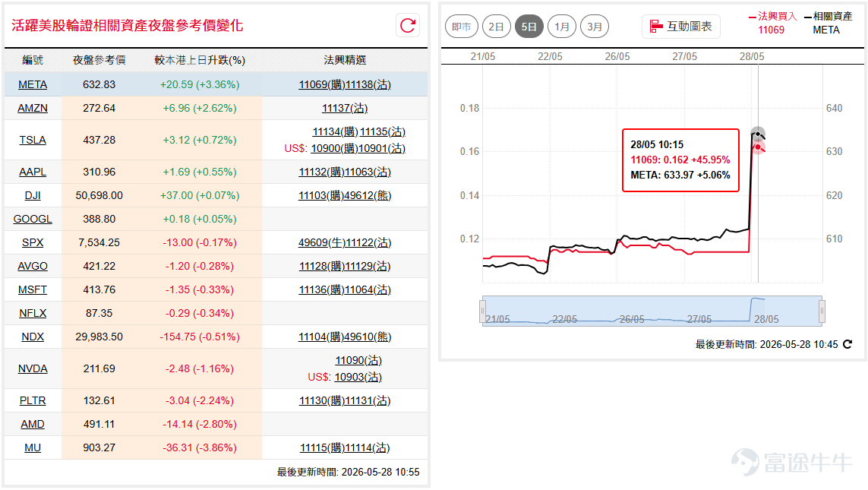
Task: Refresh the night session price table
Action: pos(408,26)
